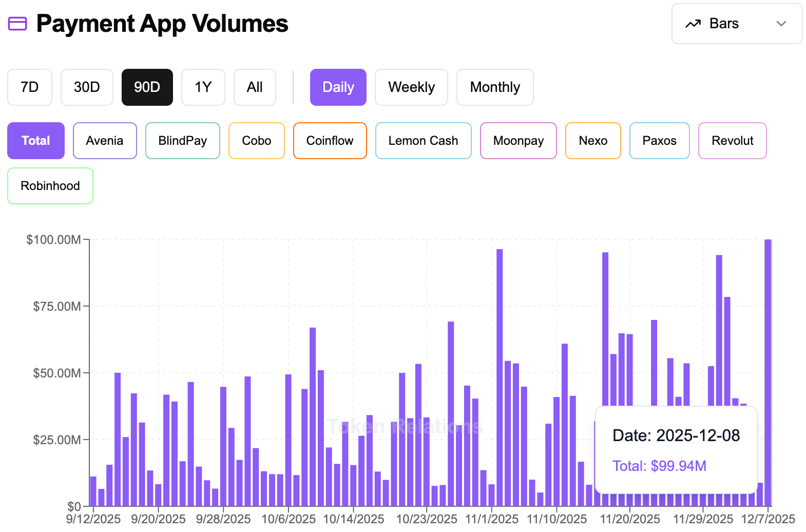Select the 30D time range
The width and height of the screenshot is (806, 532).
point(87,87)
